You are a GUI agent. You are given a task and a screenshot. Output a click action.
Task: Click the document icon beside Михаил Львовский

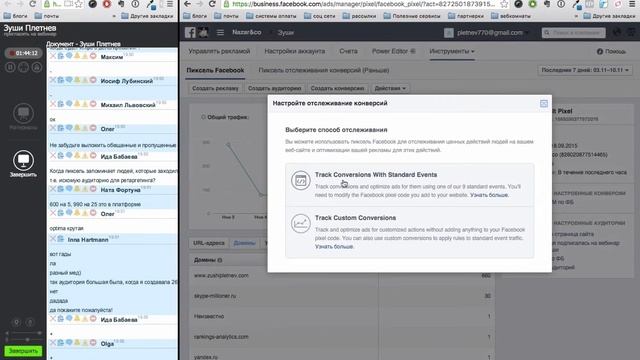(61, 104)
